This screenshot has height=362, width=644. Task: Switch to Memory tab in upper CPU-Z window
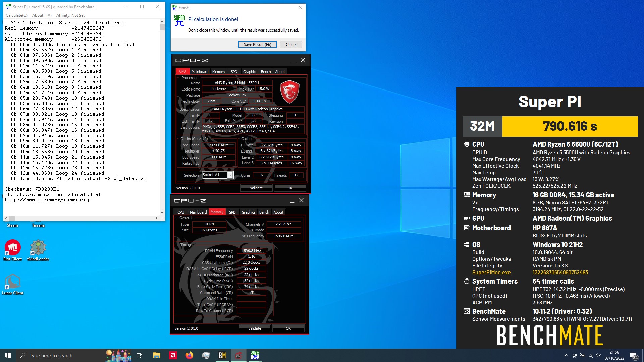(x=219, y=72)
